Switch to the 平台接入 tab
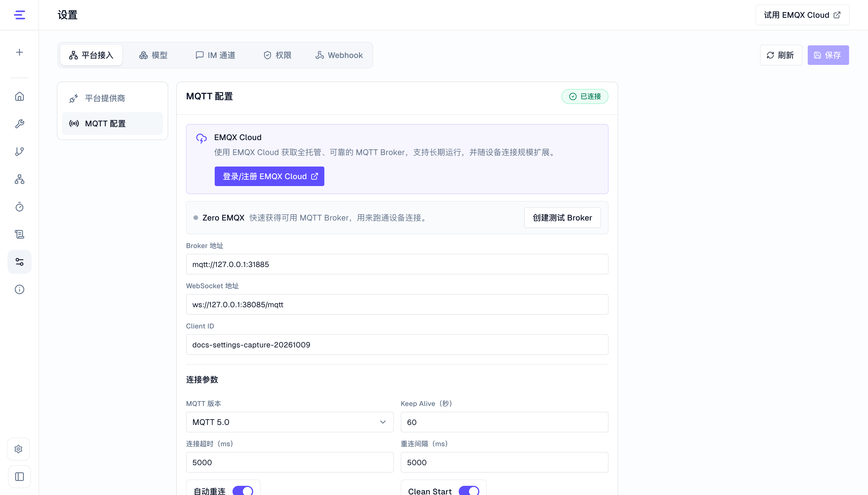Screen dimensions: 868x495 (91, 55)
